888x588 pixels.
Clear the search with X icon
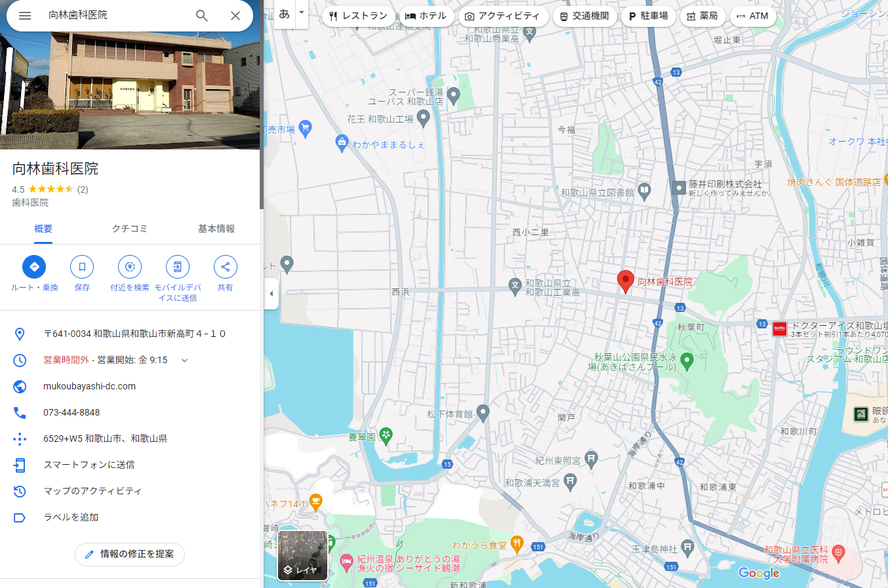(x=235, y=15)
